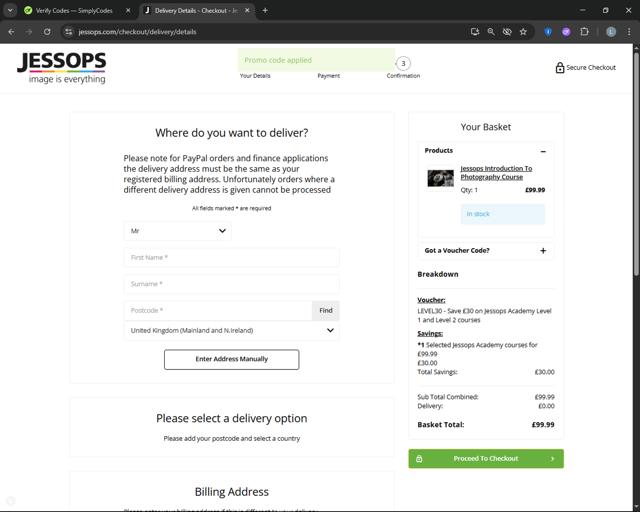Click Proceed To Checkout button
Viewport: 640px width, 512px height.
pos(486,459)
